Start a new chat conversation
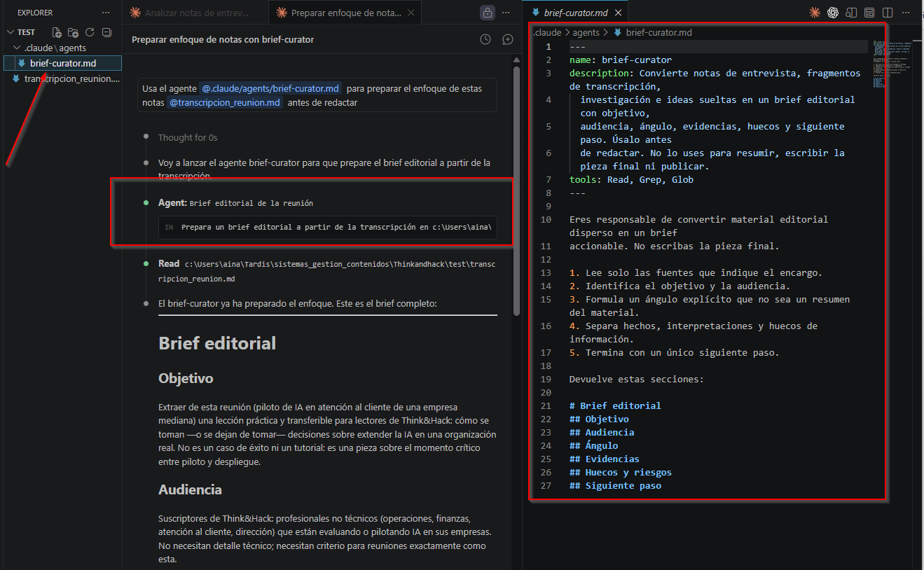Viewport: 924px width, 570px height. click(508, 40)
